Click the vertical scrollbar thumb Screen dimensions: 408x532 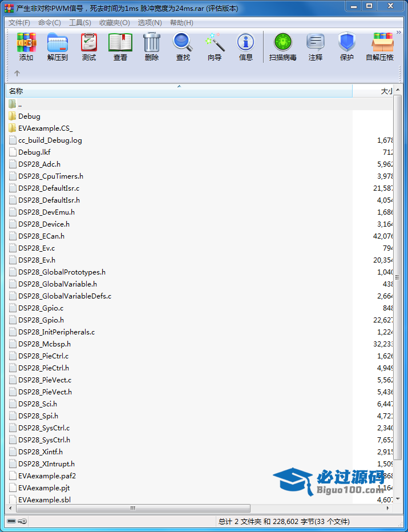[x=398, y=277]
